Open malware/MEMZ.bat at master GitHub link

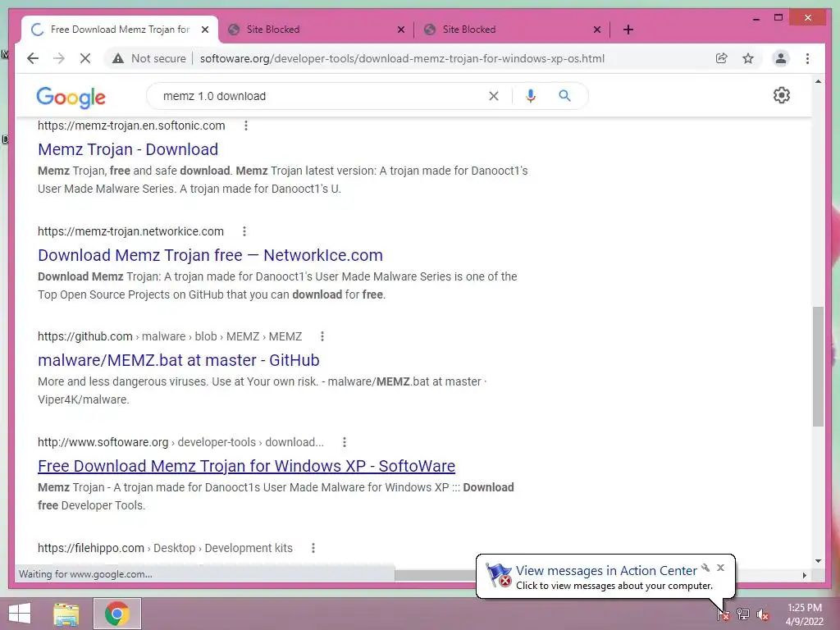[x=178, y=360]
